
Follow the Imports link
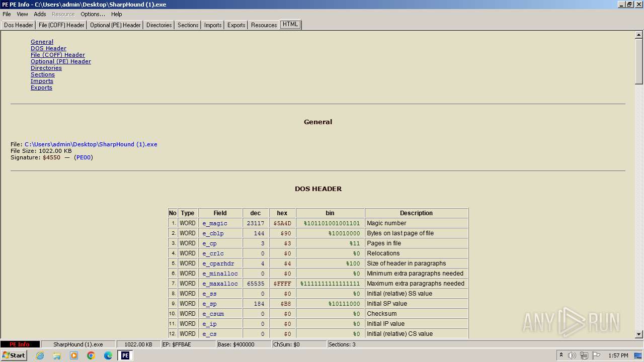pos(42,81)
